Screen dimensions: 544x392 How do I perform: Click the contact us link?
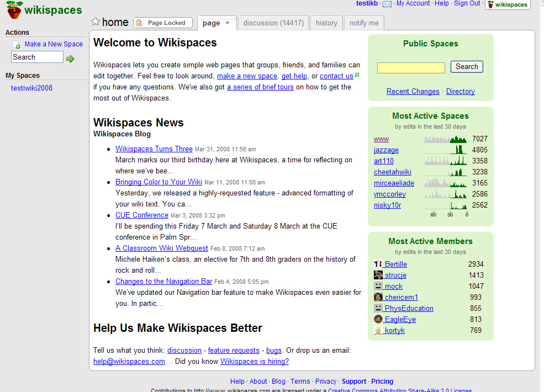click(x=336, y=76)
